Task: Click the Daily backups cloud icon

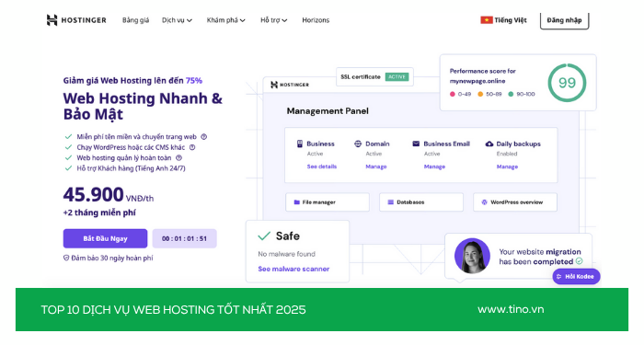Action: (489, 144)
